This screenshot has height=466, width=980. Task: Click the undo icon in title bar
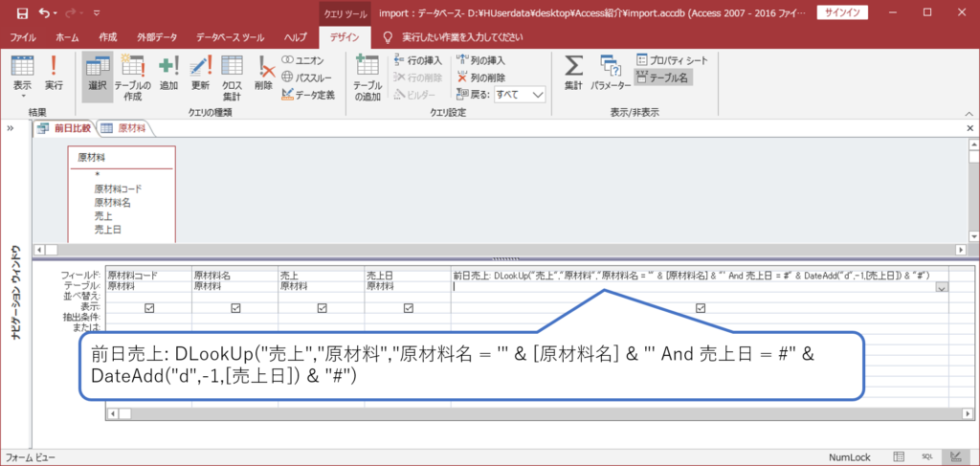point(44,12)
